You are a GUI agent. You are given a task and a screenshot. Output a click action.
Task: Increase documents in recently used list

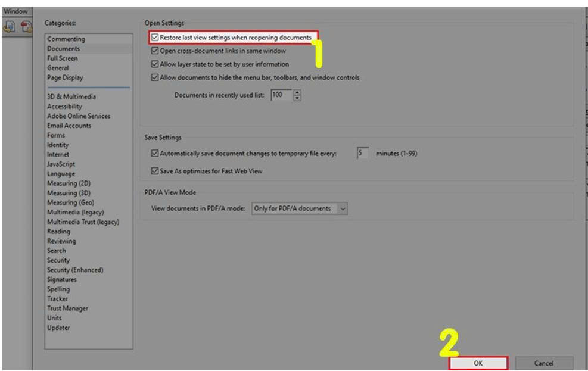pos(297,92)
